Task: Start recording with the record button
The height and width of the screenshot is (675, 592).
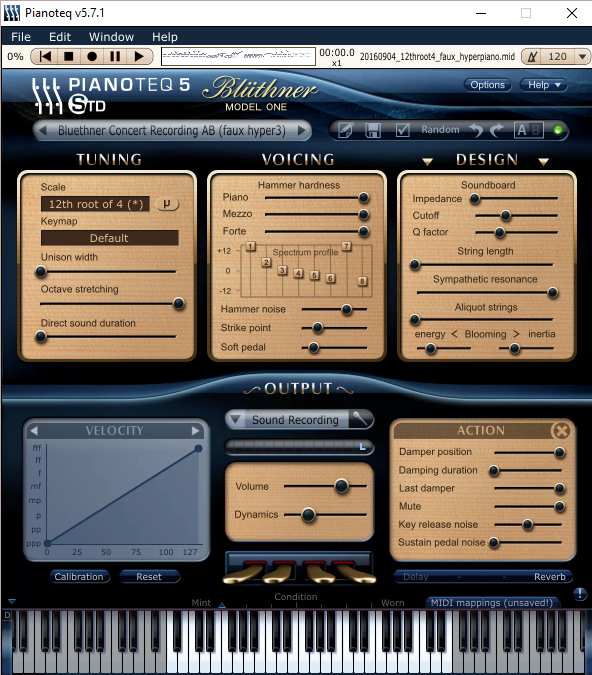Action: tap(92, 56)
